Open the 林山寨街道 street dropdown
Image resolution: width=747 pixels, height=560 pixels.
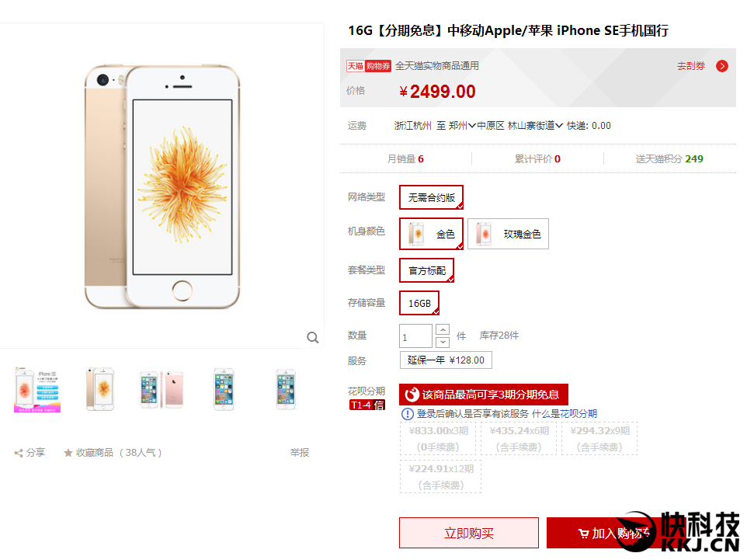pyautogui.click(x=535, y=126)
